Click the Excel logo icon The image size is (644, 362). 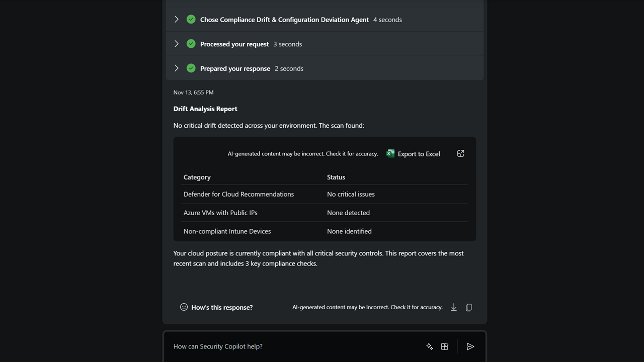(x=390, y=153)
